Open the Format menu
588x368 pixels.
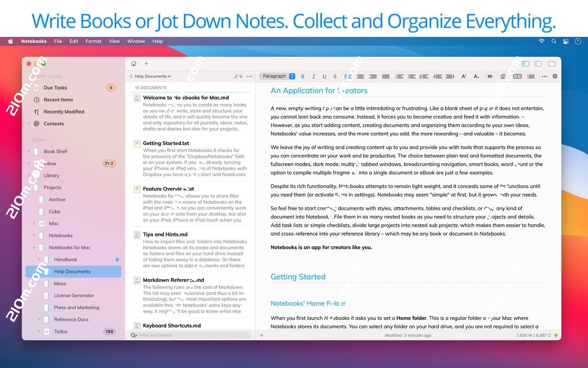point(93,41)
